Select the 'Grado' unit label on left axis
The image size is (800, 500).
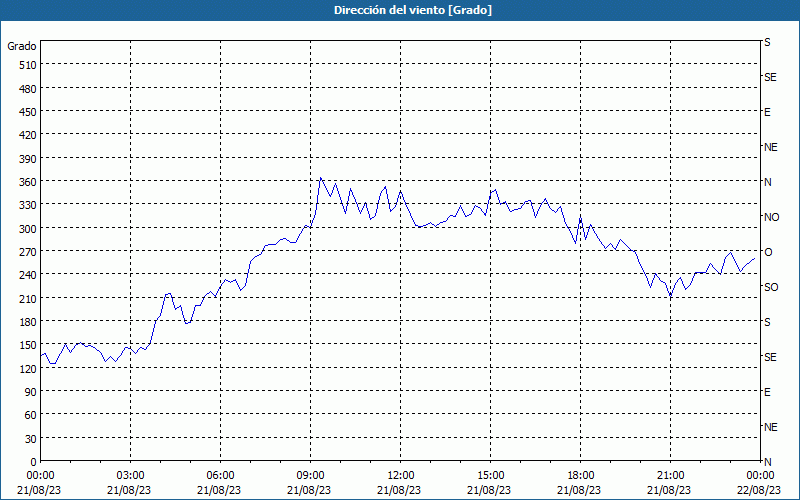pos(22,46)
